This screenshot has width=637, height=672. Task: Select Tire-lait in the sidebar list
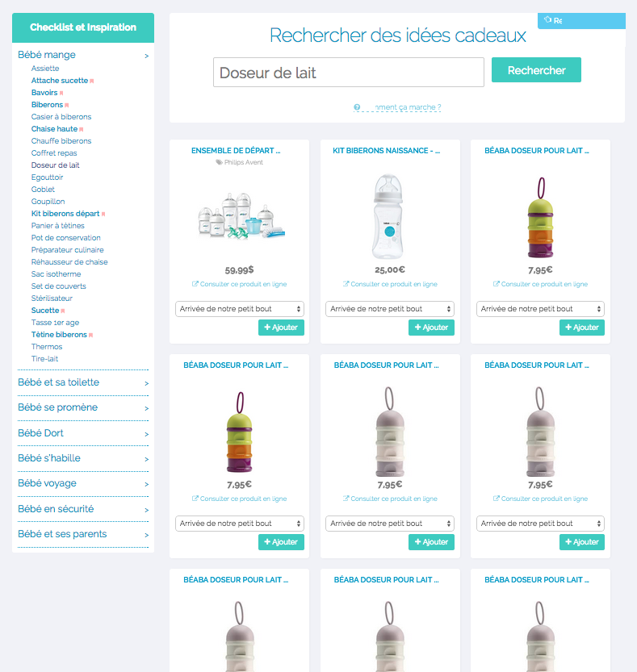[x=44, y=359]
